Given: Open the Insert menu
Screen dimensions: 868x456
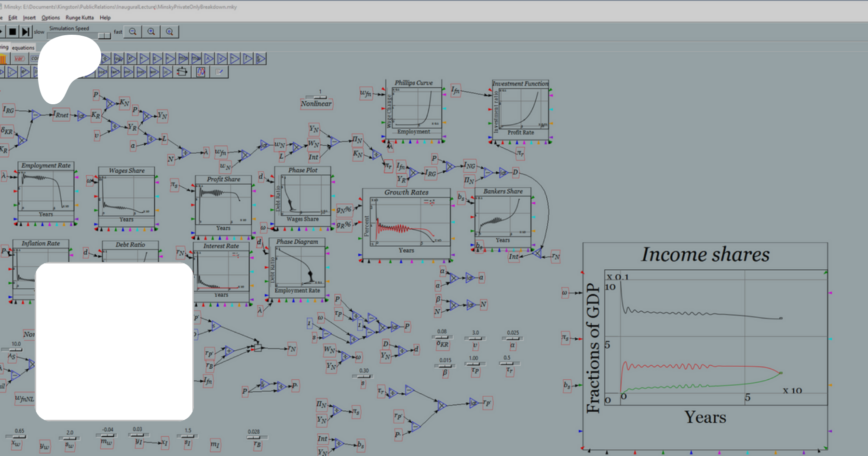Looking at the screenshot, I should (29, 18).
